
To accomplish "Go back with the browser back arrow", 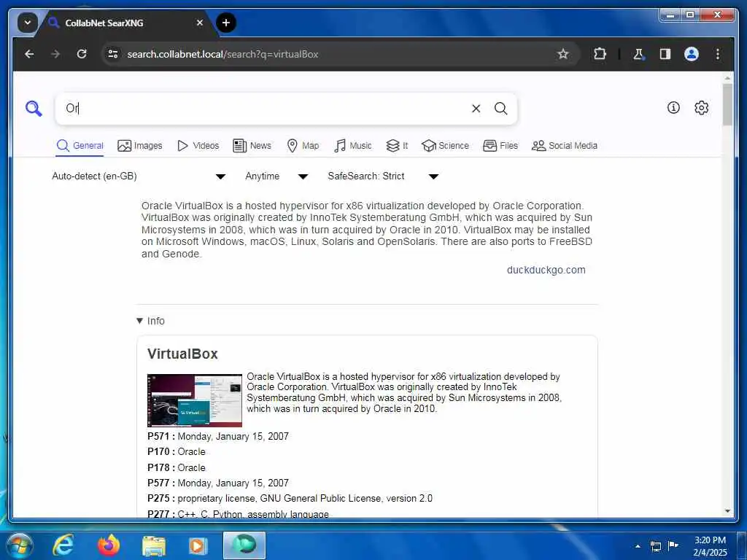I will point(29,54).
